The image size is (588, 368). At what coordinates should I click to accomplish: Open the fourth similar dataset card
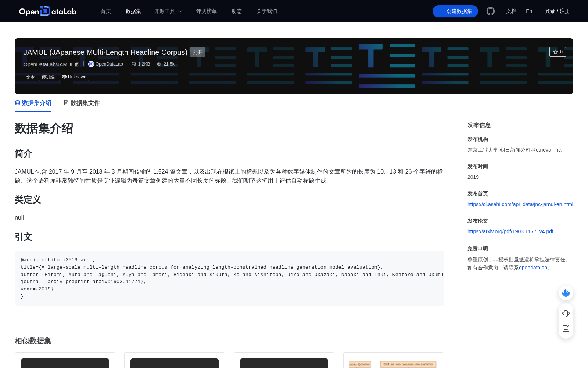tap(394, 360)
